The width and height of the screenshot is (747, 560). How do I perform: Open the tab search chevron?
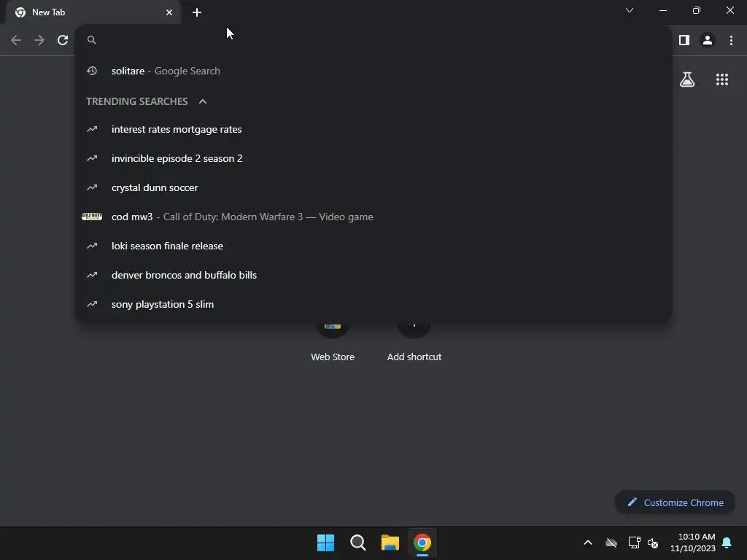coord(630,10)
